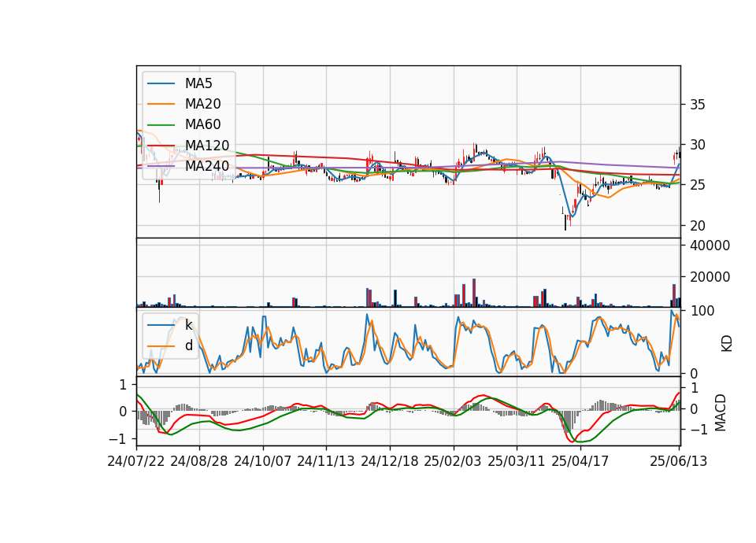Click the price axis value 25

tap(697, 185)
